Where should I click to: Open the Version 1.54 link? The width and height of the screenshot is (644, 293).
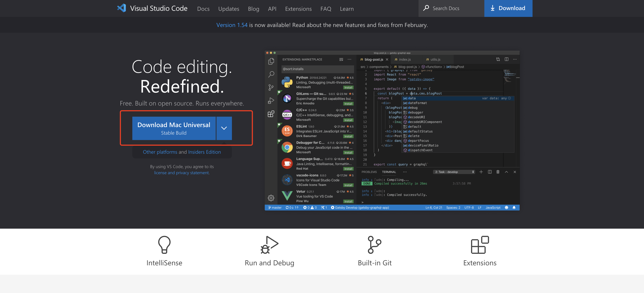point(232,25)
